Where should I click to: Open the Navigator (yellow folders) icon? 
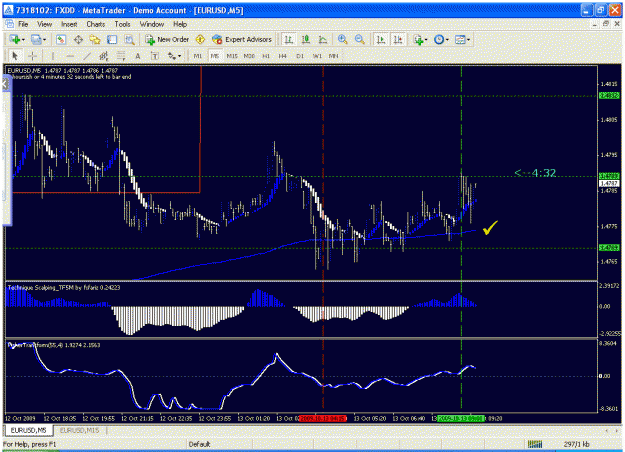pos(95,39)
